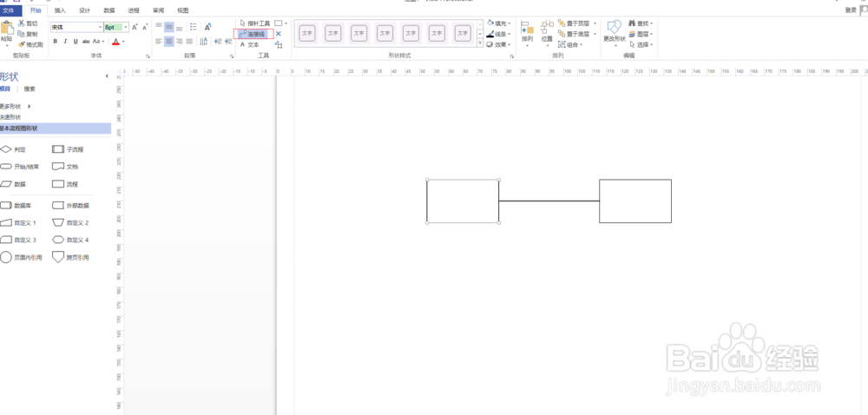Open the 图层 layers dropdown

[x=641, y=35]
